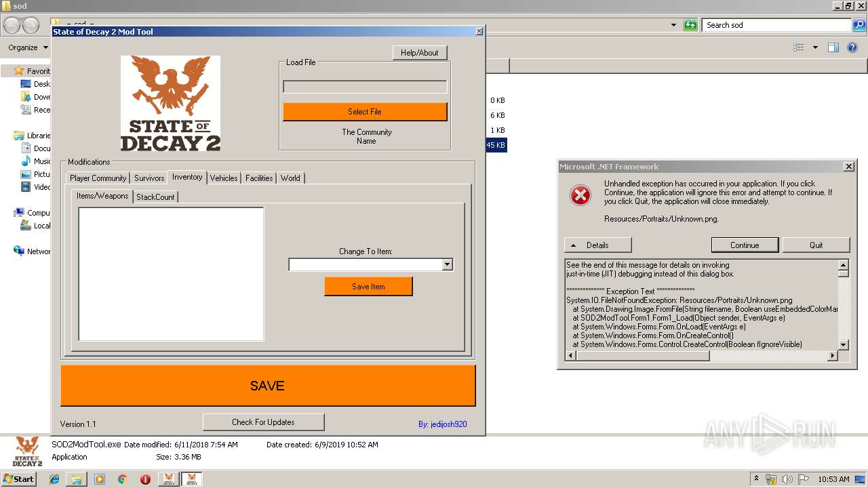Image resolution: width=868 pixels, height=488 pixels.
Task: Click horizontal scrollbar right arrow in exception box
Action: [833, 355]
